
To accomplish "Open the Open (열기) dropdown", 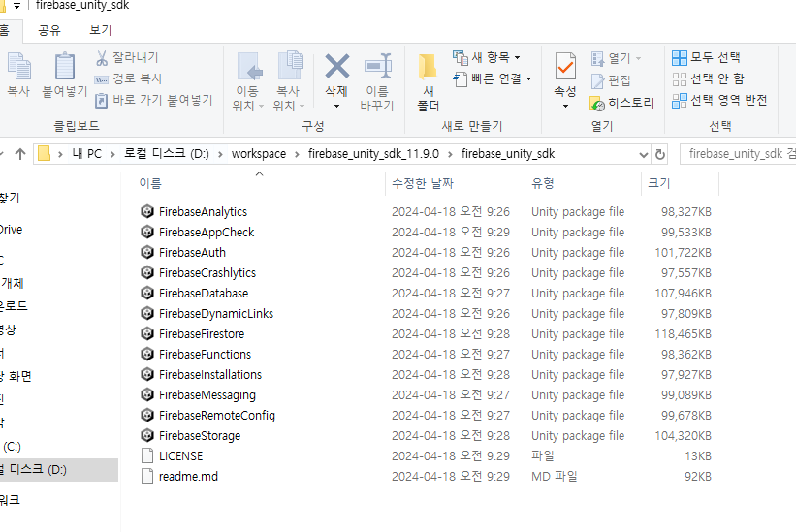I will (617, 58).
